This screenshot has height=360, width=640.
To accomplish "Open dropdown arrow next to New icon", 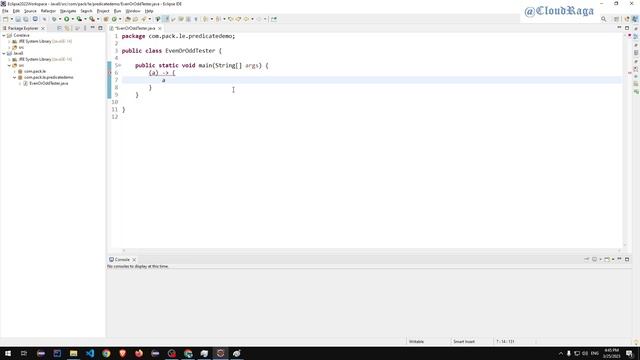I will [x=11, y=19].
